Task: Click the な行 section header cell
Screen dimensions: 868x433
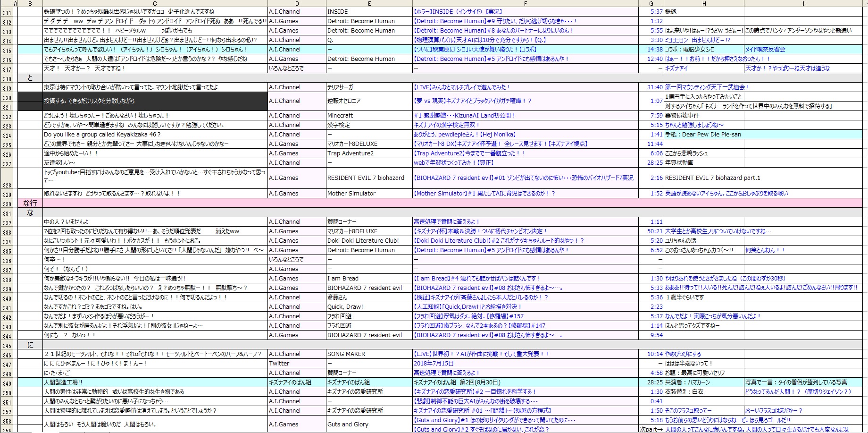Action: click(30, 203)
